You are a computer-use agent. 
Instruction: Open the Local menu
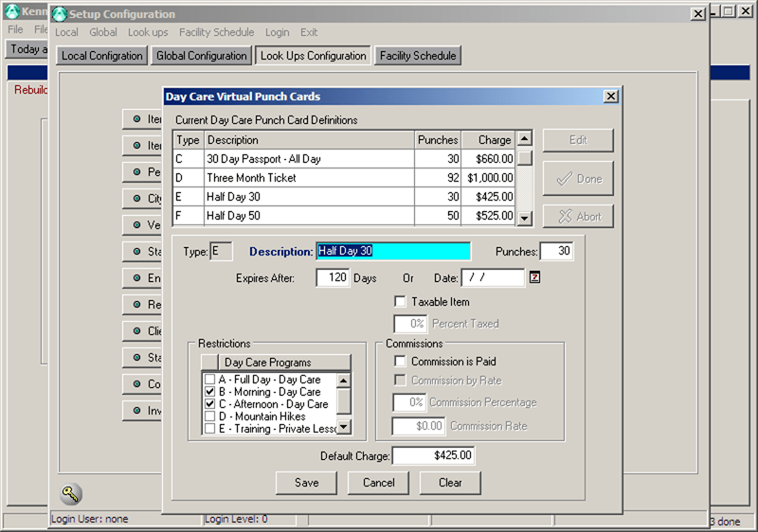[x=66, y=32]
